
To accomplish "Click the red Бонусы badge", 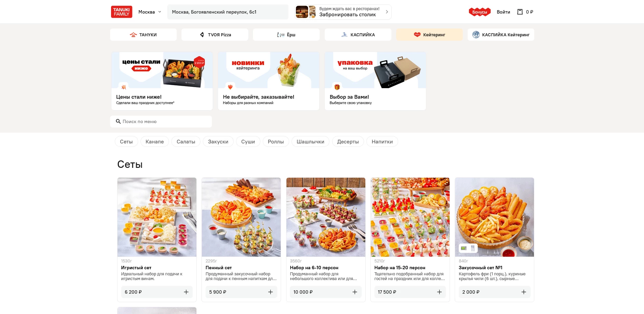I will 479,12.
